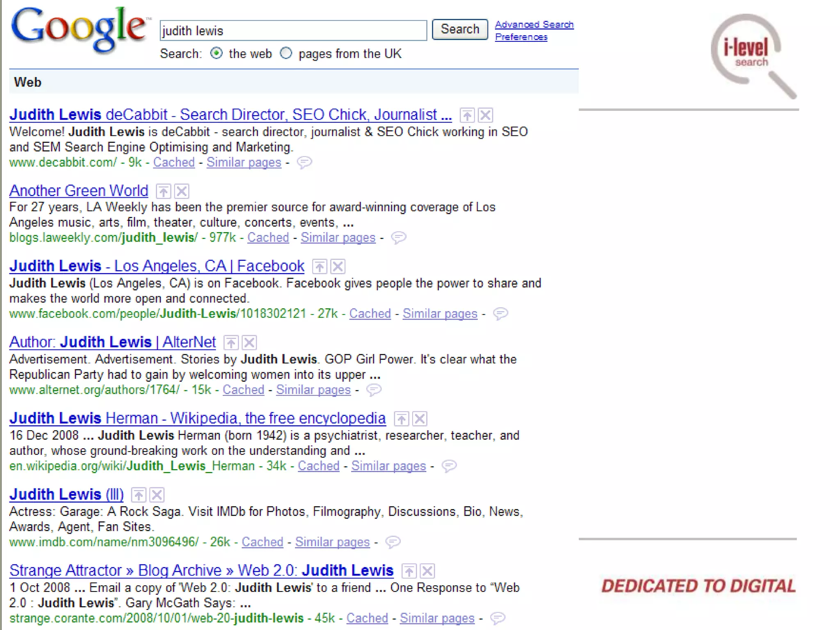Open the Judith Lewis (III) IMDb link

click(66, 494)
